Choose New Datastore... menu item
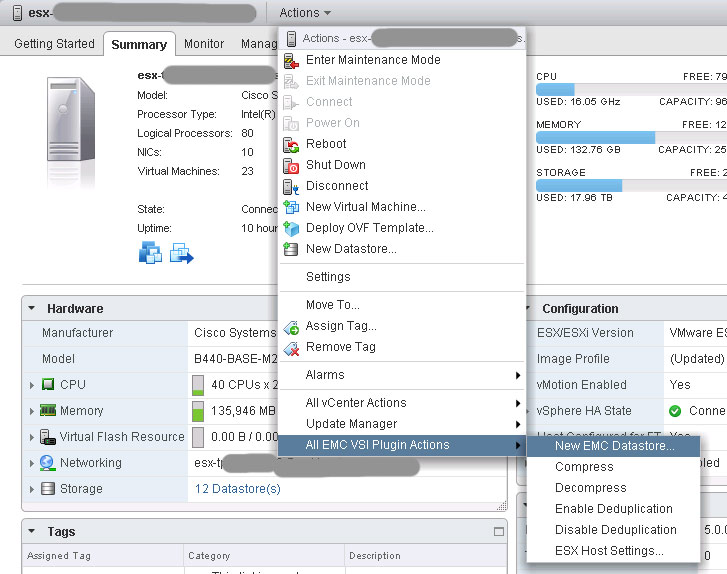Screen dimensions: 727x574 (402, 249)
